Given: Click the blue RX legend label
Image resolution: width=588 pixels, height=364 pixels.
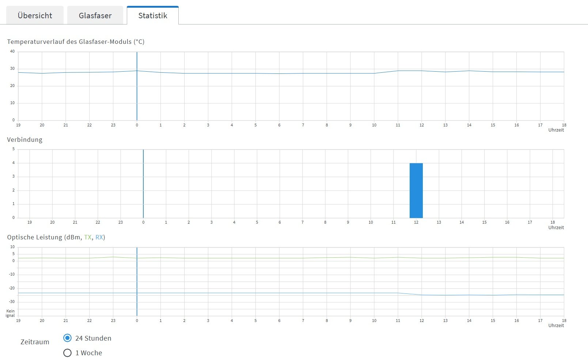Looking at the screenshot, I should coord(99,237).
